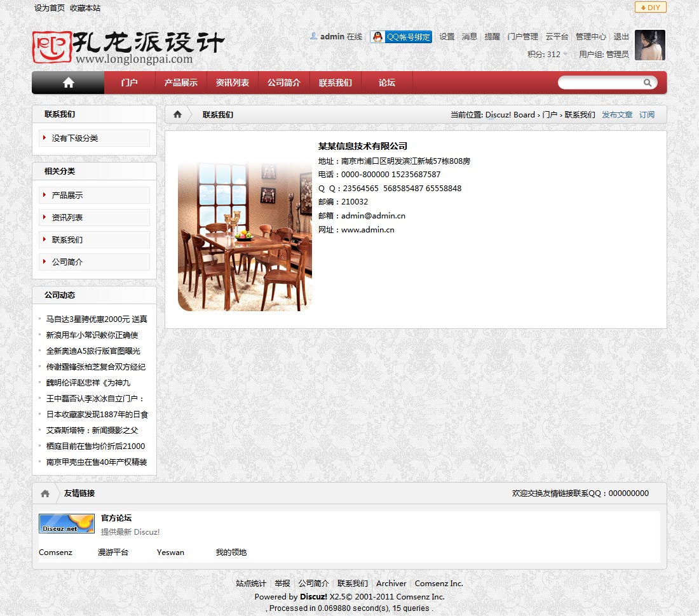The width and height of the screenshot is (699, 616).
Task: Select 没有下级分类 sidebar item
Action: click(94, 138)
